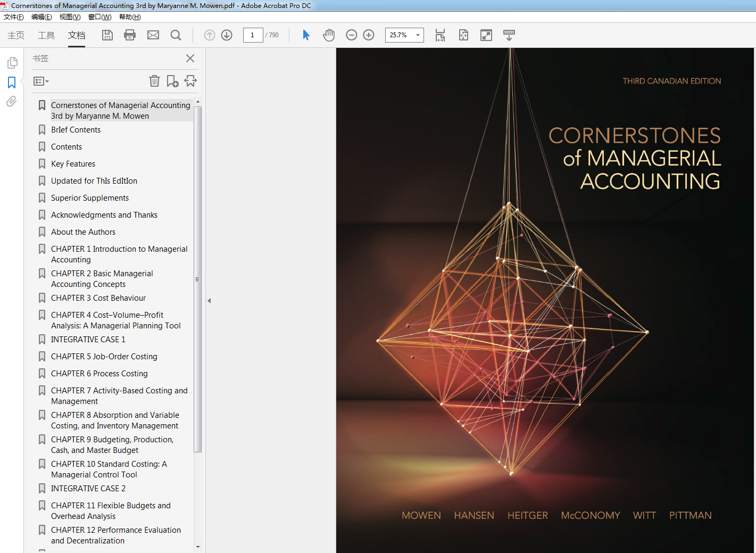Screen dimensions: 756x553
Task: Open the Contents bookmark
Action: pos(67,147)
